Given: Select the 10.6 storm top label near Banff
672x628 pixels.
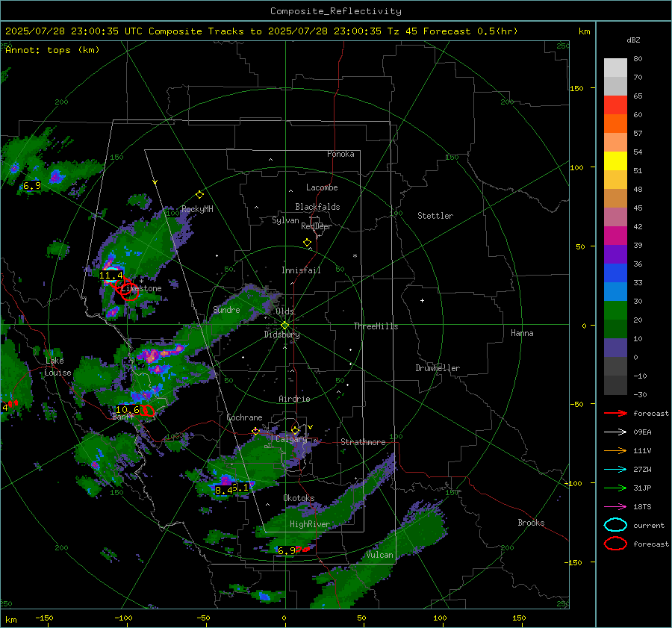Looking at the screenshot, I should tap(127, 410).
